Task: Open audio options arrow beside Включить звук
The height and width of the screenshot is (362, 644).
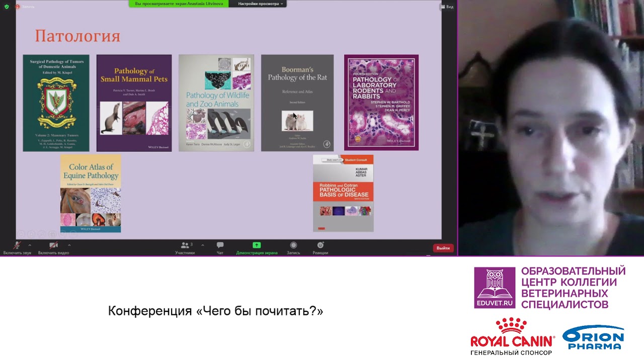Action: (30, 245)
